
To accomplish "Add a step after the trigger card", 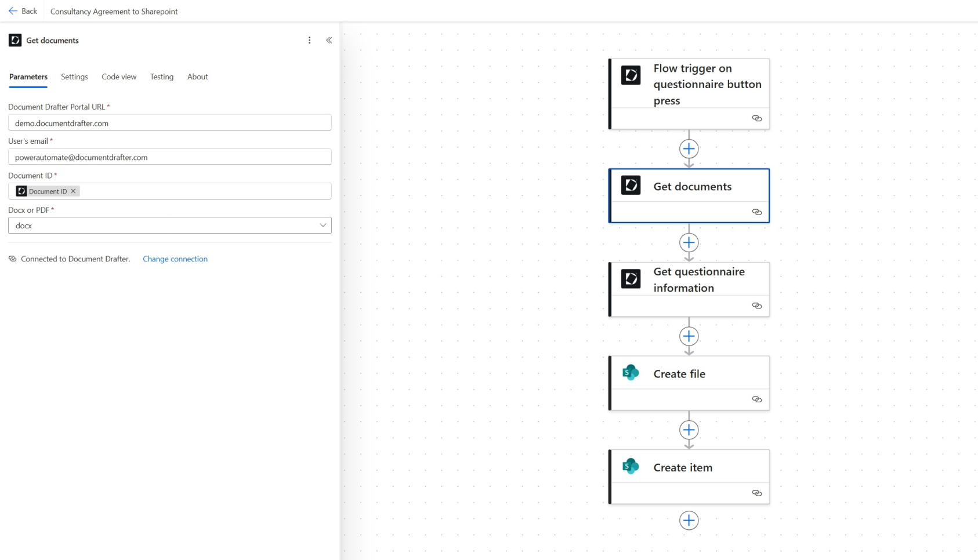I will (x=689, y=149).
